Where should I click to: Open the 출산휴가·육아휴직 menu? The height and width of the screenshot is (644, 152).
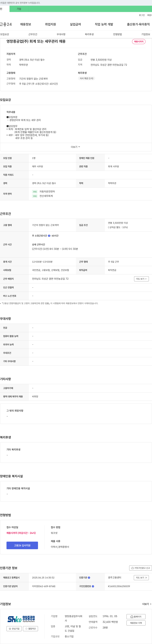(x=138, y=24)
